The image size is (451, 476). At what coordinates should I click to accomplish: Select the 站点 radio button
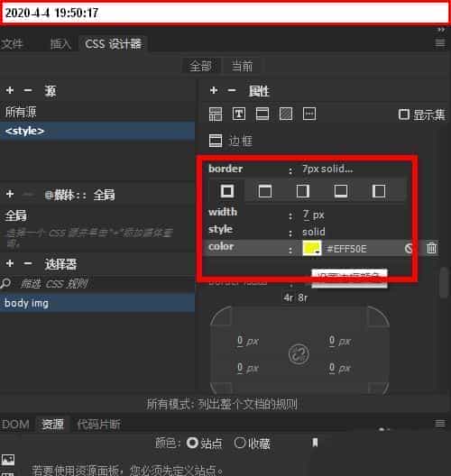click(x=192, y=443)
